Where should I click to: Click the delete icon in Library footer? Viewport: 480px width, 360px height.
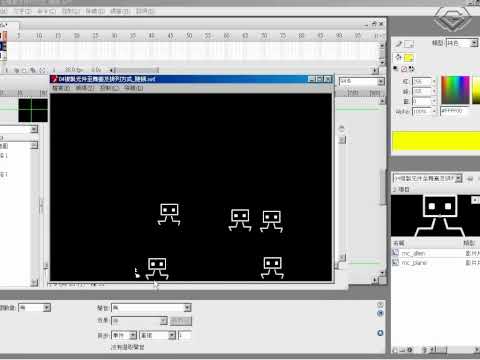(425, 350)
